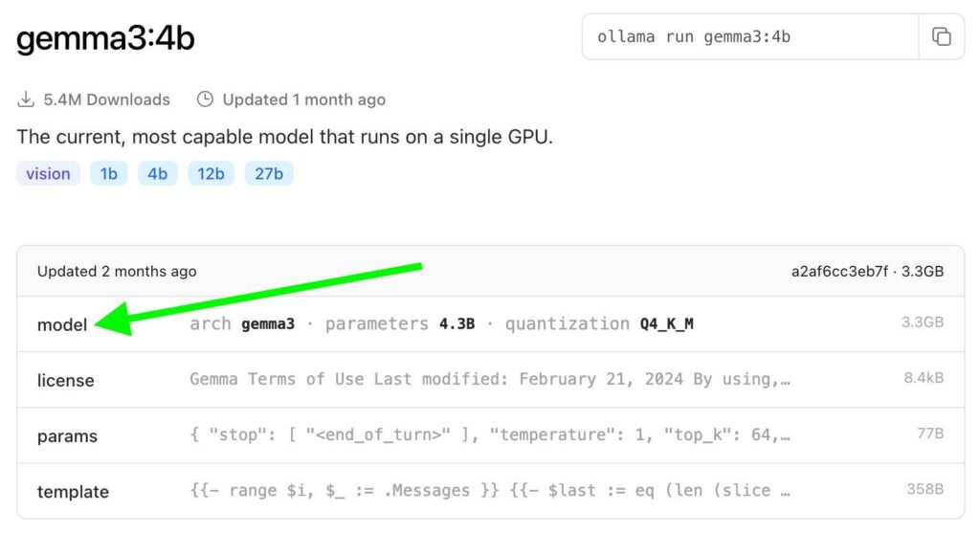980x533 pixels.
Task: Click the quantization Q4_K_M text
Action: click(599, 323)
